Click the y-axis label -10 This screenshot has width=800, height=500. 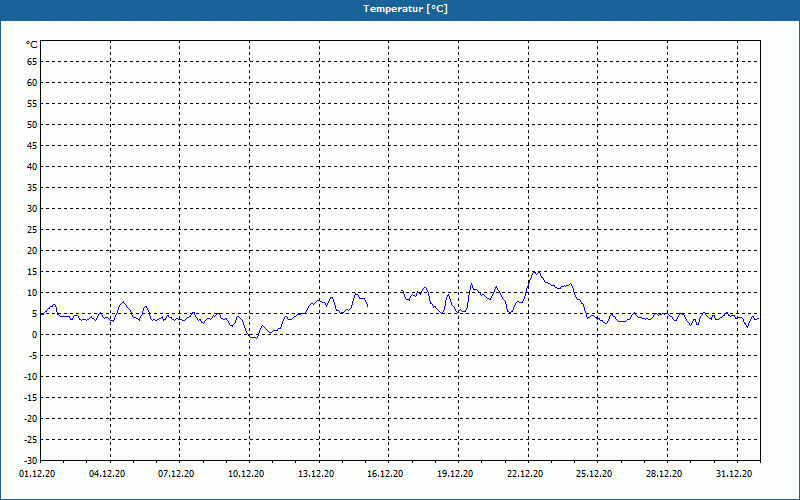pyautogui.click(x=31, y=377)
